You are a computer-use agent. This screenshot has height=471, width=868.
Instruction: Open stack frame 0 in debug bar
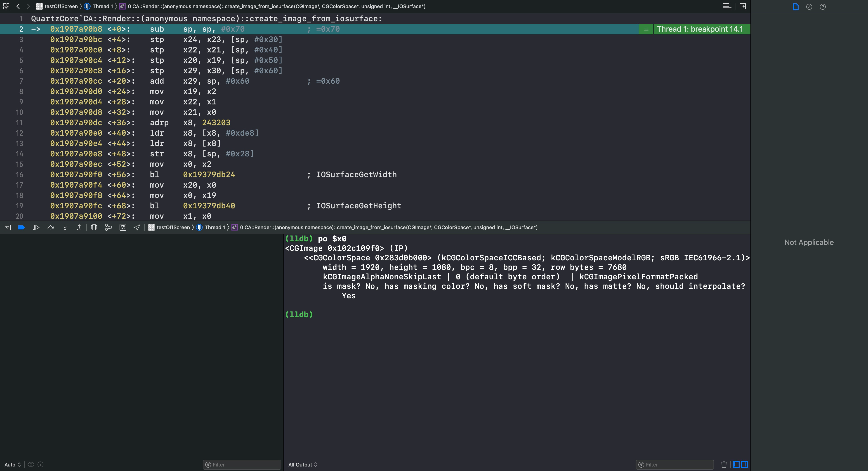384,227
